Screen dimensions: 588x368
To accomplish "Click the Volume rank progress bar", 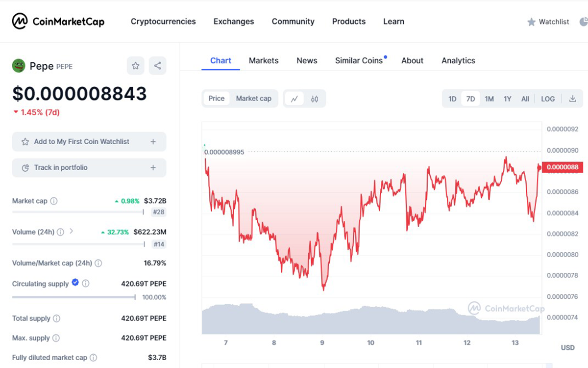I will pos(78,243).
